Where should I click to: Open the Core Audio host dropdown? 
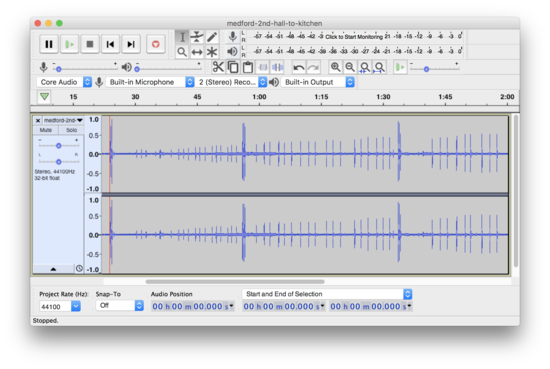(64, 82)
